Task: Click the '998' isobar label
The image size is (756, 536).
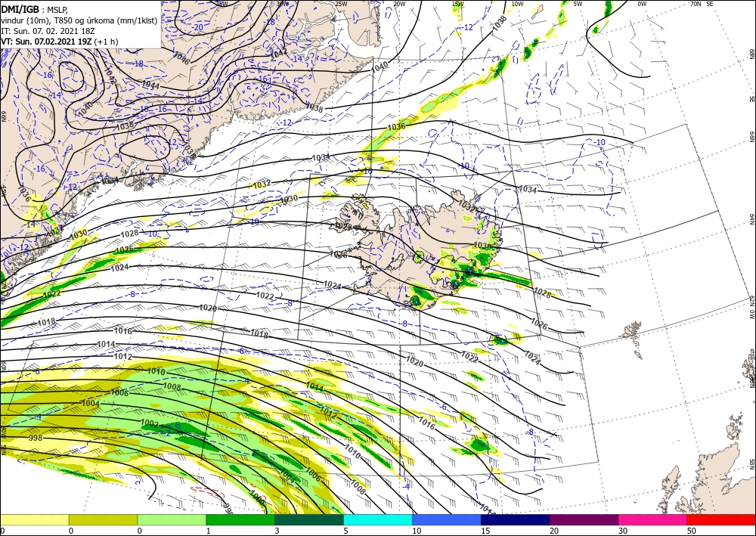Action: click(36, 438)
